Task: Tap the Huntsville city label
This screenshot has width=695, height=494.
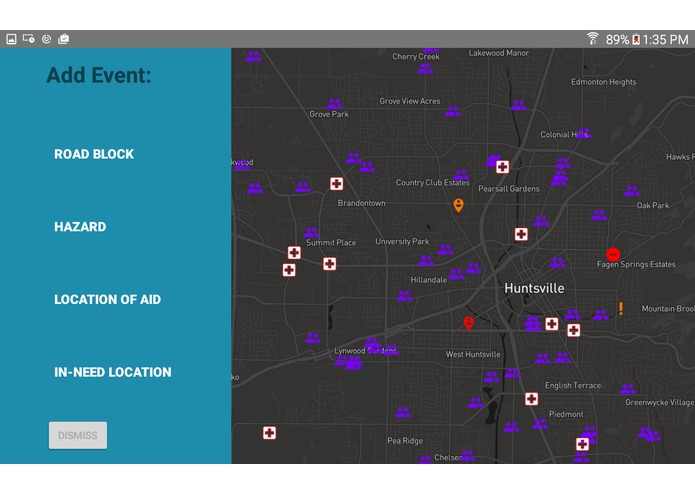Action: click(534, 288)
